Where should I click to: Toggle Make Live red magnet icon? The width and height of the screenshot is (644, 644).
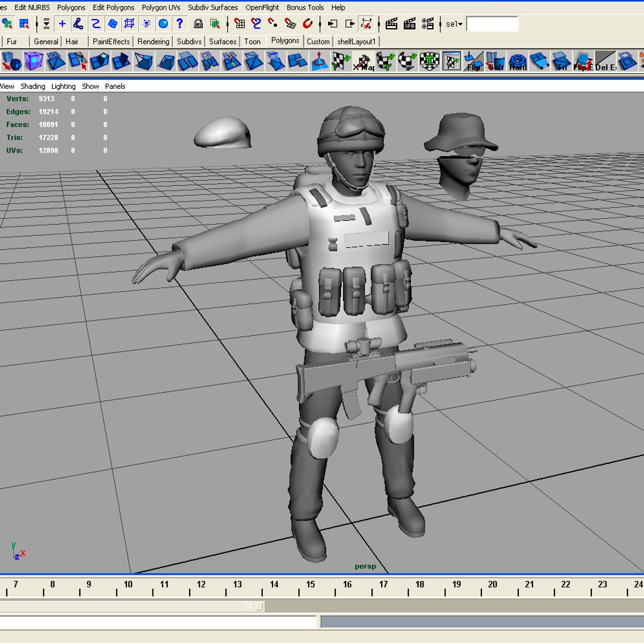pyautogui.click(x=308, y=24)
